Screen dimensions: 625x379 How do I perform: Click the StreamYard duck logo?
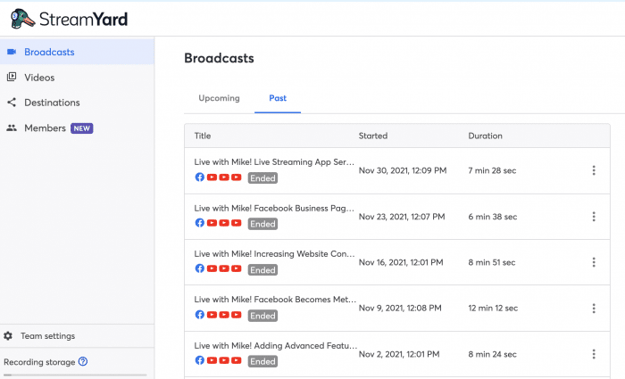click(x=22, y=19)
